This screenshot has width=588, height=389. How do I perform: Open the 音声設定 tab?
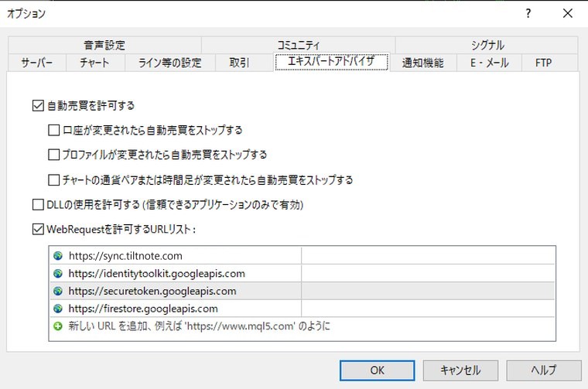click(104, 46)
